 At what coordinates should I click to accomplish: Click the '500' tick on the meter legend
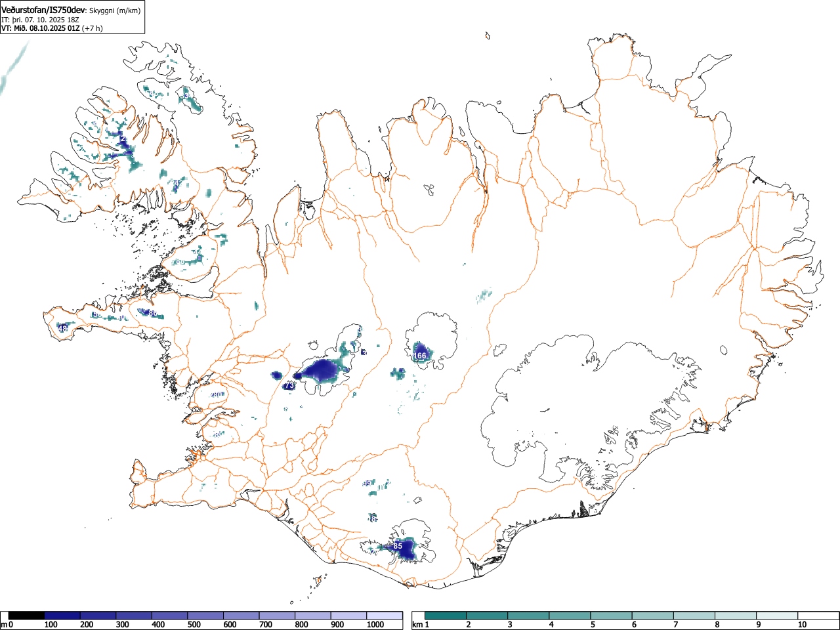[x=194, y=625]
